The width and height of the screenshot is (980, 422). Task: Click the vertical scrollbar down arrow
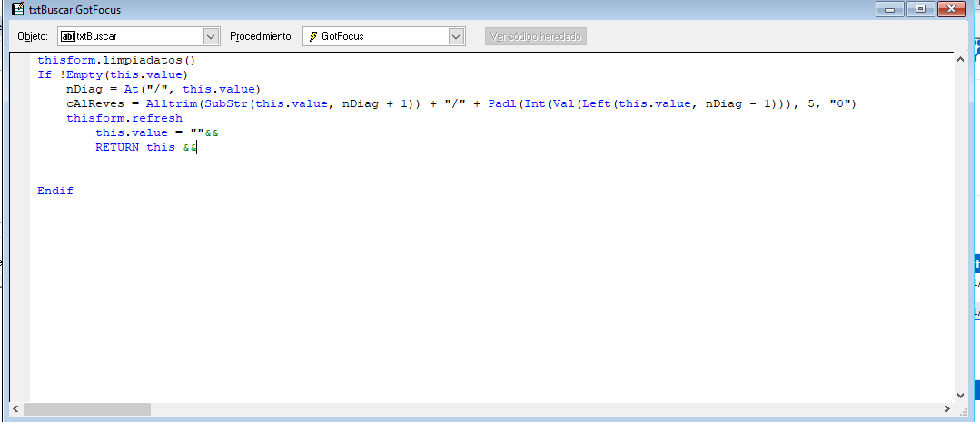[961, 395]
